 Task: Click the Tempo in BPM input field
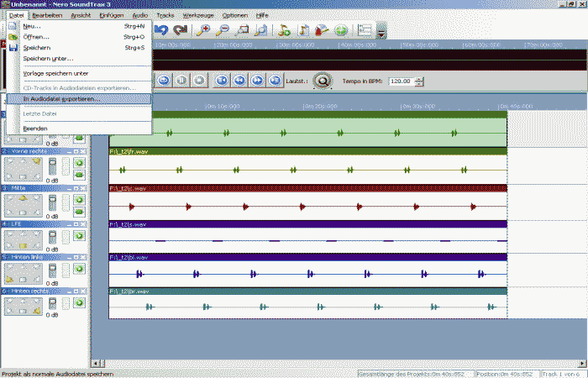401,81
